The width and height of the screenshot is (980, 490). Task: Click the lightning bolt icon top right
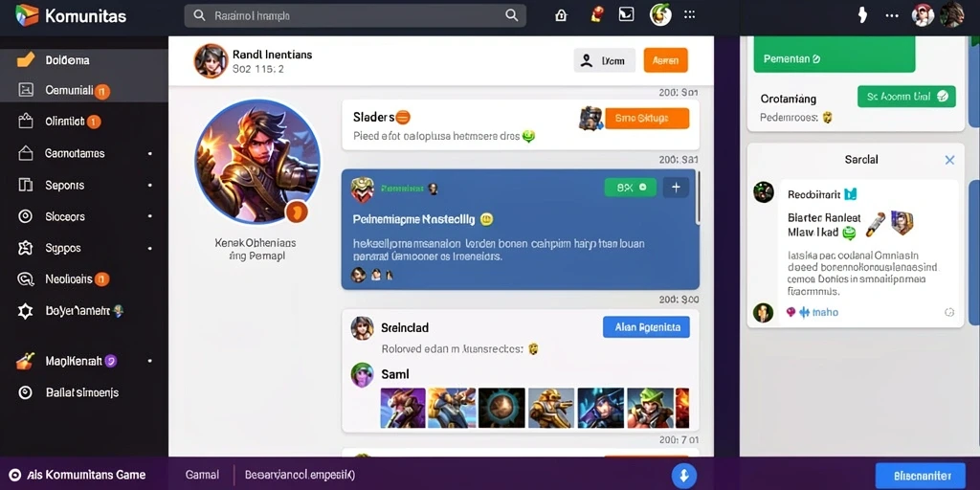pyautogui.click(x=862, y=15)
